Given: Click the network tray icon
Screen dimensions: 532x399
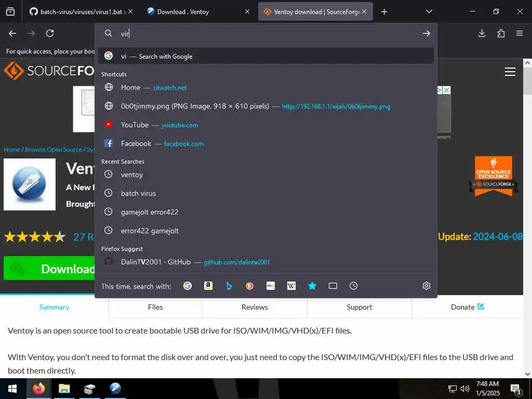Looking at the screenshot, I should (453, 389).
